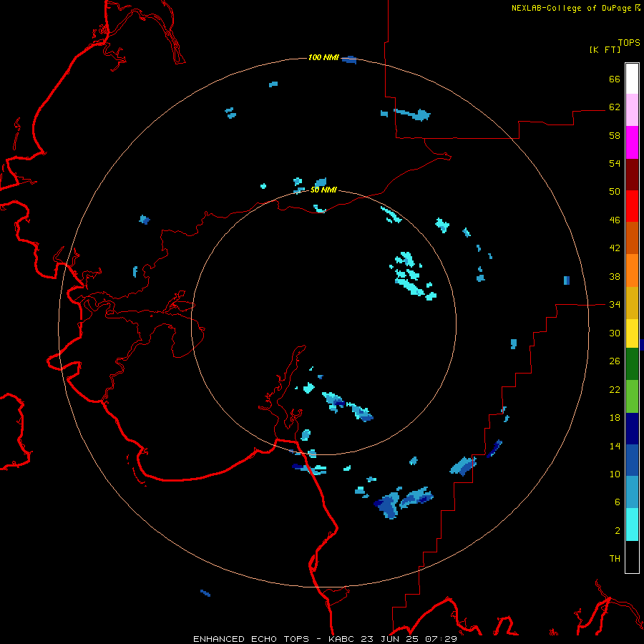
Task: Click the light pink legend swatch
Action: (x=632, y=109)
